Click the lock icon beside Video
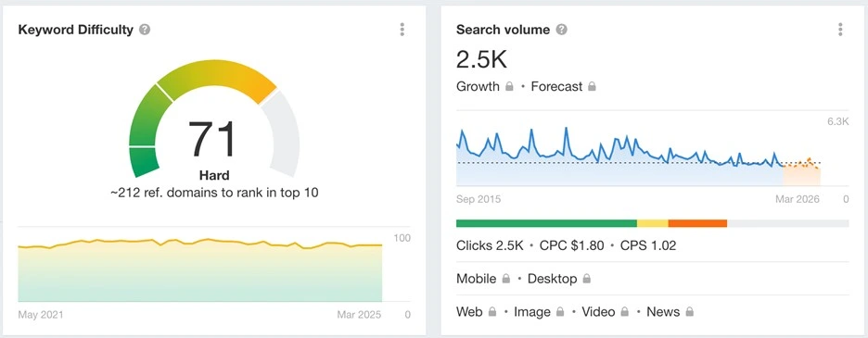The height and width of the screenshot is (338, 868). click(x=624, y=312)
